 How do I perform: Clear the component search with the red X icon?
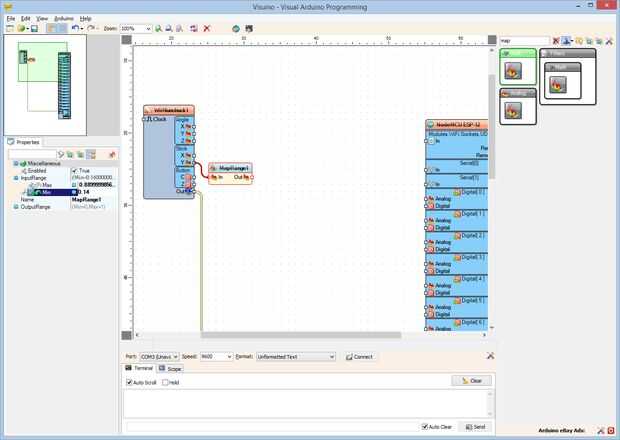(x=556, y=41)
